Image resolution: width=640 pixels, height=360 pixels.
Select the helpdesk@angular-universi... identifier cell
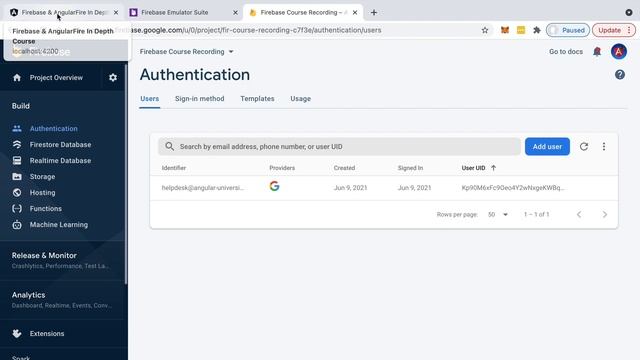(203, 188)
